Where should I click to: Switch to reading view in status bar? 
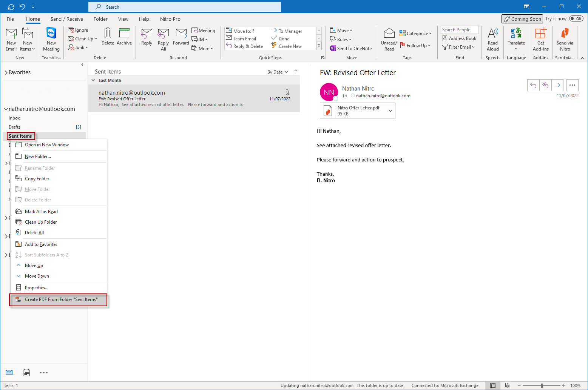pyautogui.click(x=508, y=385)
